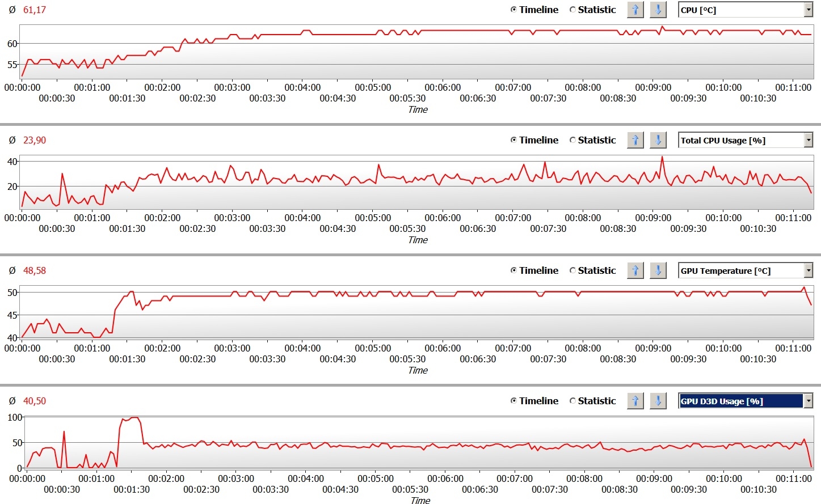821x504 pixels.
Task: Click inside the CPU temperature plot area
Action: click(x=417, y=52)
